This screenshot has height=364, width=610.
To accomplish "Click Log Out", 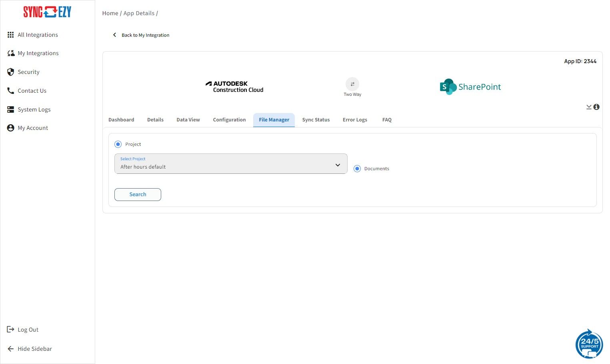I will pyautogui.click(x=28, y=330).
